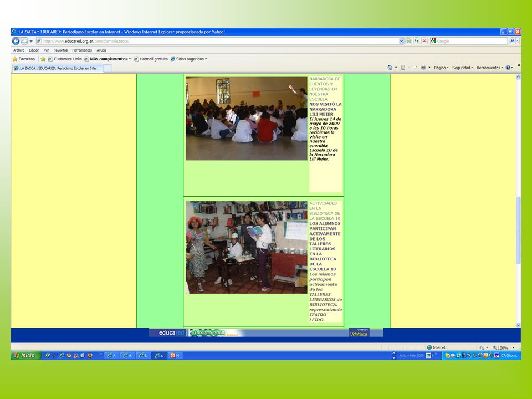Open the zoom level dropdown arrow
Image resolution: width=532 pixels, height=399 pixels.
pyautogui.click(x=513, y=348)
